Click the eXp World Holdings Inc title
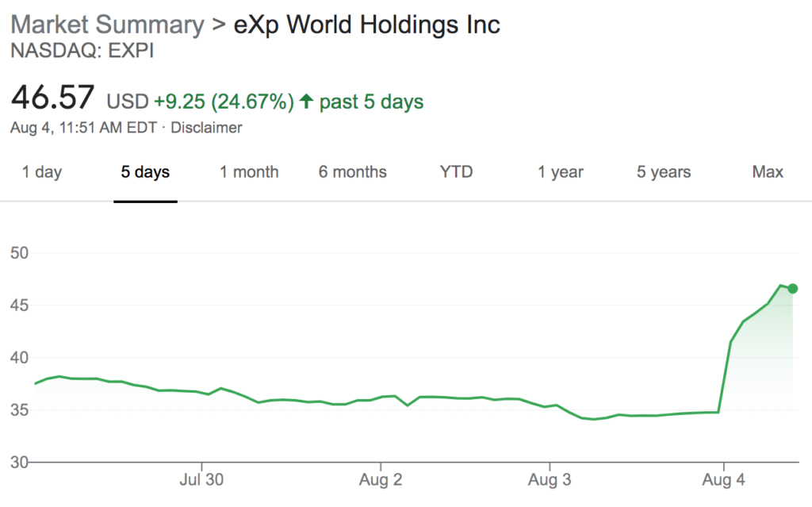This screenshot has height=507, width=812. point(366,25)
